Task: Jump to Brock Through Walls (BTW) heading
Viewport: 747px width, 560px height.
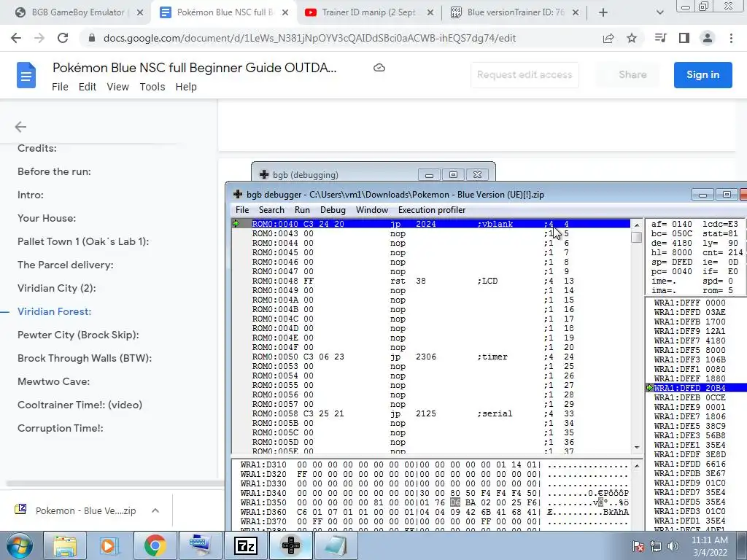Action: [85, 358]
